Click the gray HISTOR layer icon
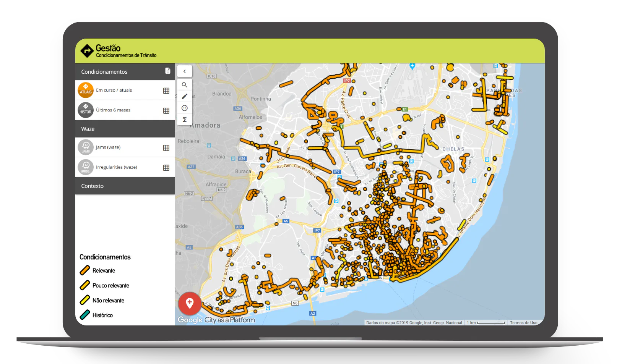The height and width of the screenshot is (364, 635). tap(86, 110)
